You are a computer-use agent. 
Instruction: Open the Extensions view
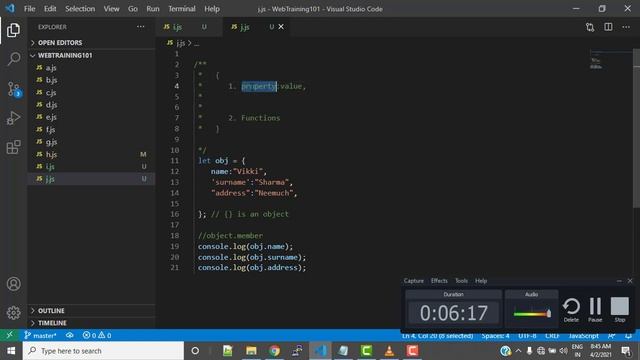pos(13,147)
